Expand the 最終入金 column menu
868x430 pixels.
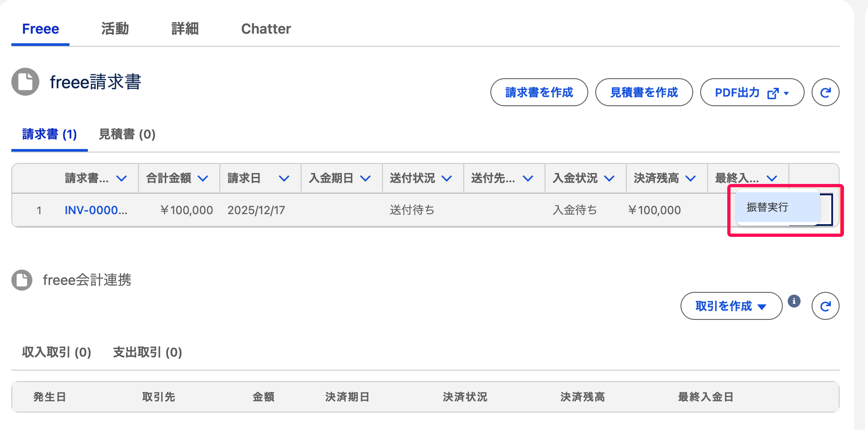click(x=772, y=178)
